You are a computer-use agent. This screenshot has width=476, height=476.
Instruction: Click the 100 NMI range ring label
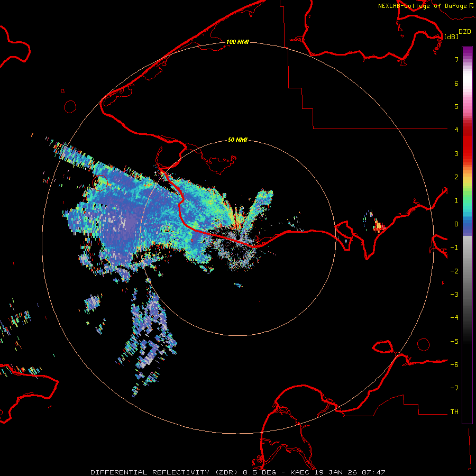coord(237,42)
